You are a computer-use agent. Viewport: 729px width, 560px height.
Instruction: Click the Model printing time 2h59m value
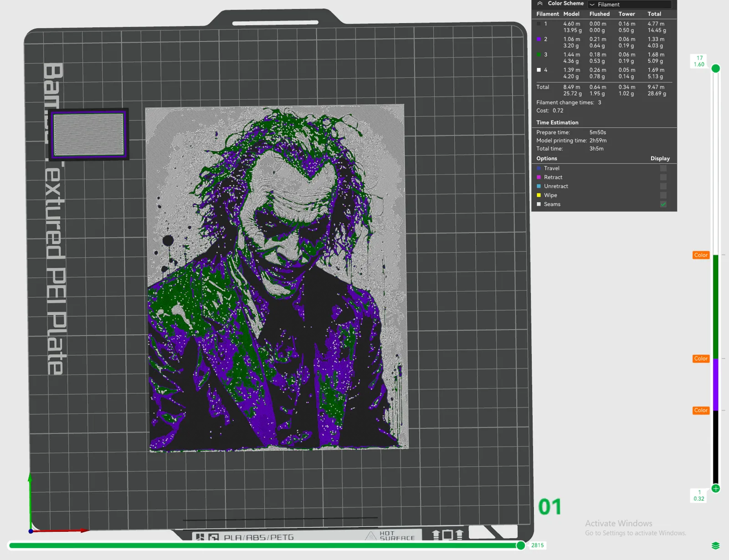tap(598, 141)
